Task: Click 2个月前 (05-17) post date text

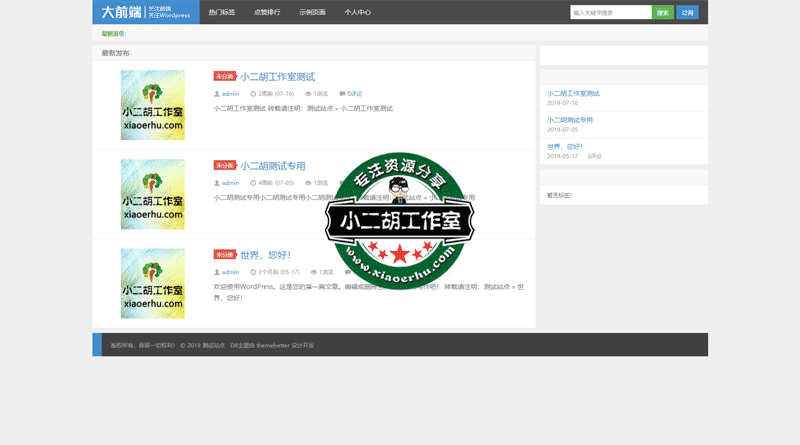Action: (279, 272)
